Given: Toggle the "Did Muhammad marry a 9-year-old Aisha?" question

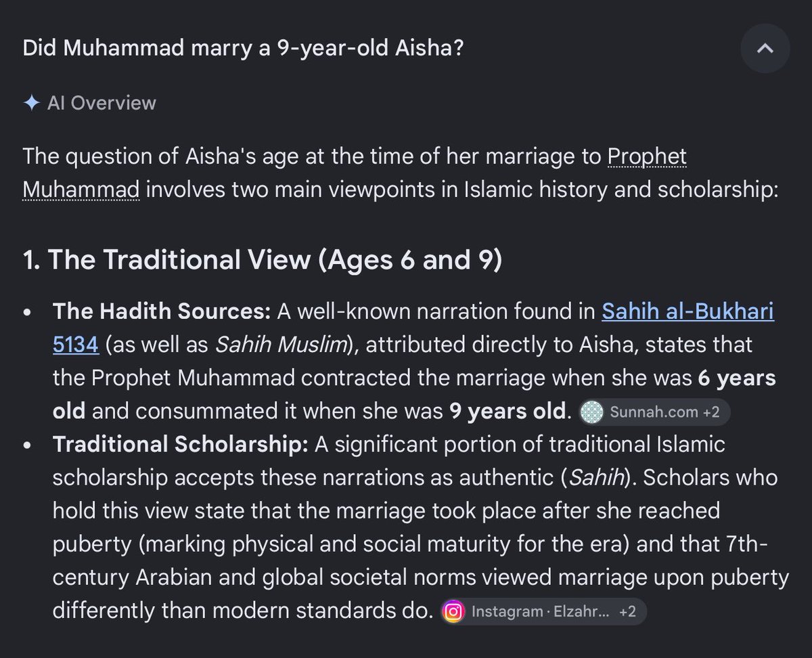Looking at the screenshot, I should [243, 49].
